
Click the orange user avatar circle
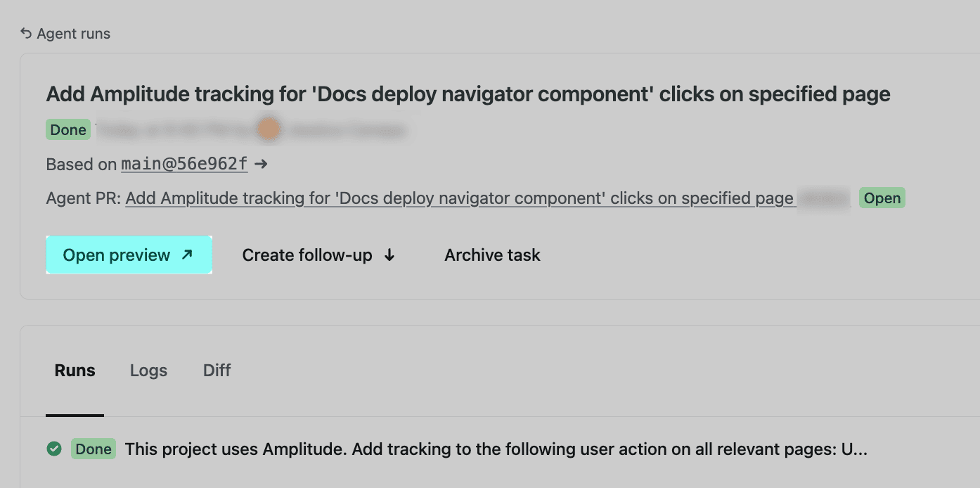tap(269, 129)
